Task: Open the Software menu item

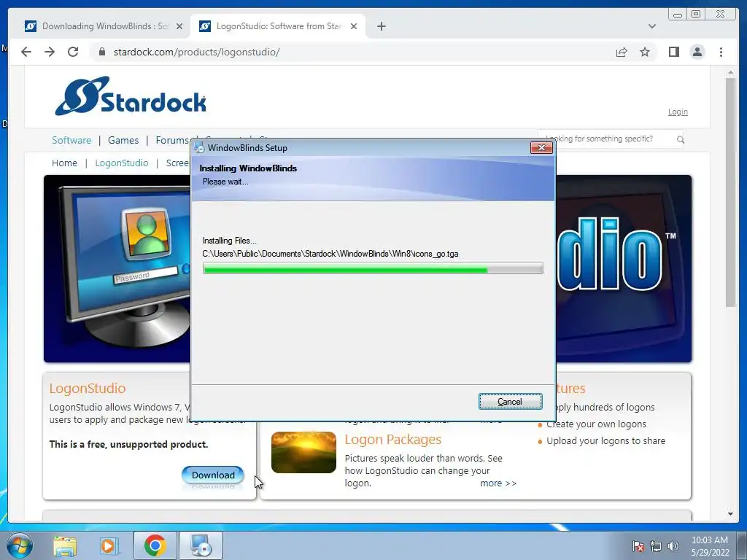Action: click(x=71, y=140)
